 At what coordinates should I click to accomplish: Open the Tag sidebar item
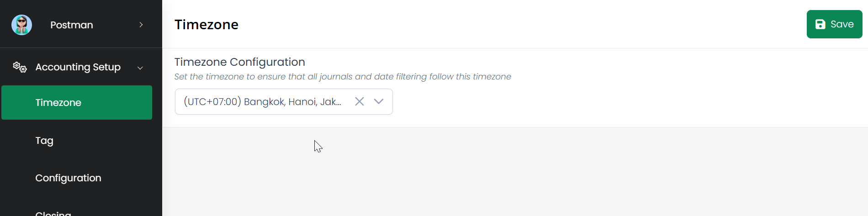point(44,141)
